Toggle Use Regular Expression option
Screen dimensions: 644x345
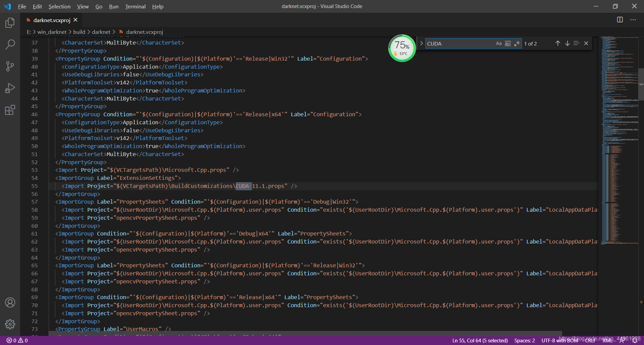coord(517,44)
